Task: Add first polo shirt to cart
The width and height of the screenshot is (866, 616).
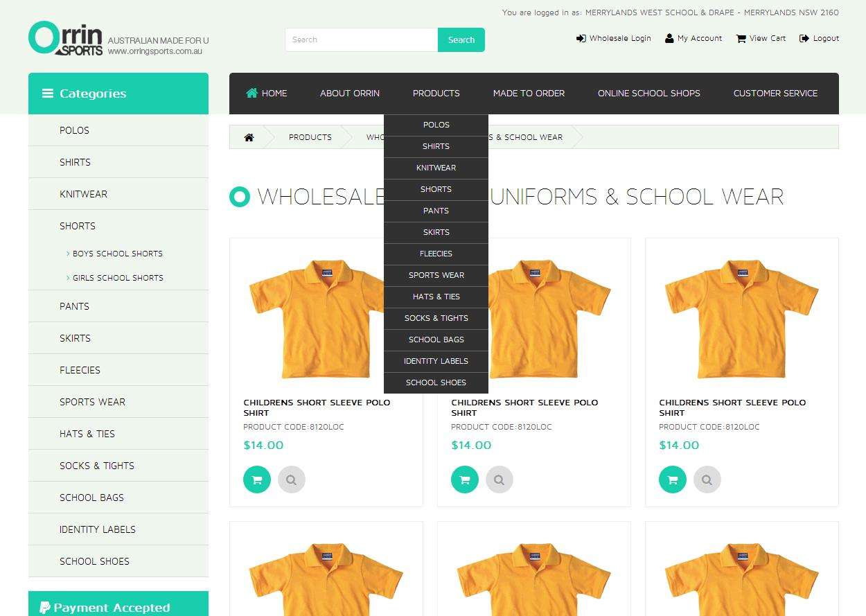Action: point(257,479)
